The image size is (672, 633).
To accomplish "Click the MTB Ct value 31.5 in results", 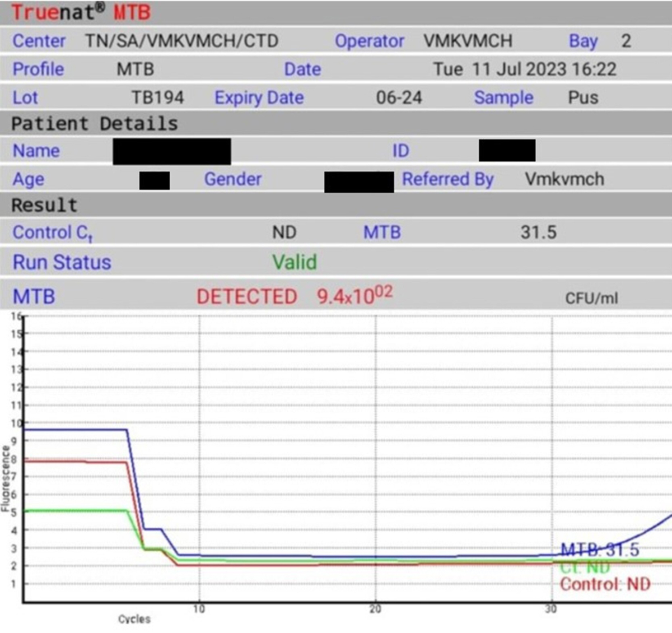I will pos(538,232).
